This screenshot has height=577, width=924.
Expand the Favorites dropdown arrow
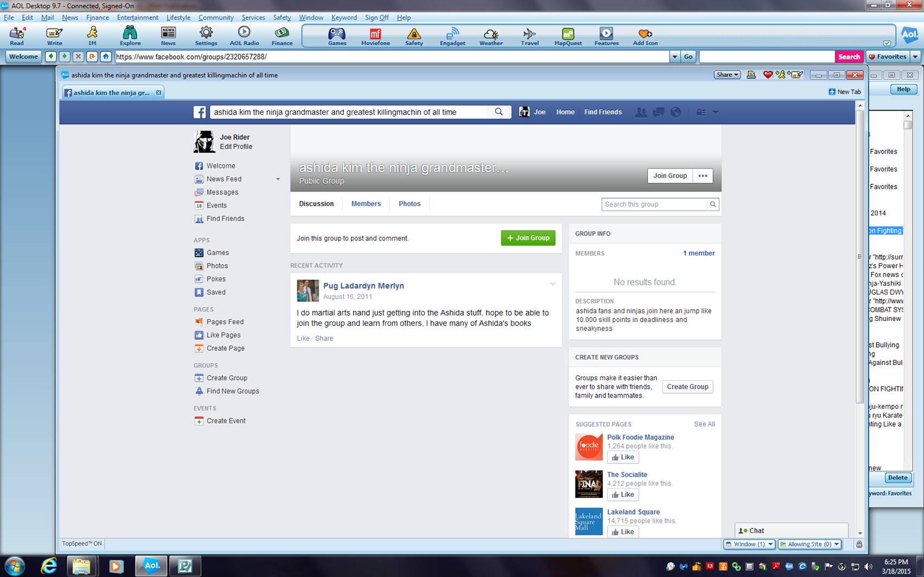915,56
